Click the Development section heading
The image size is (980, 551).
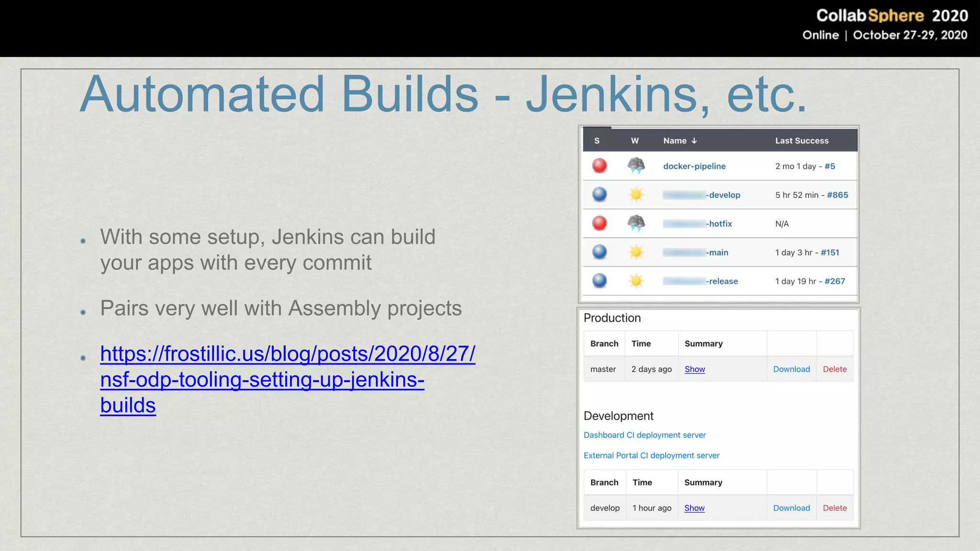pyautogui.click(x=618, y=416)
